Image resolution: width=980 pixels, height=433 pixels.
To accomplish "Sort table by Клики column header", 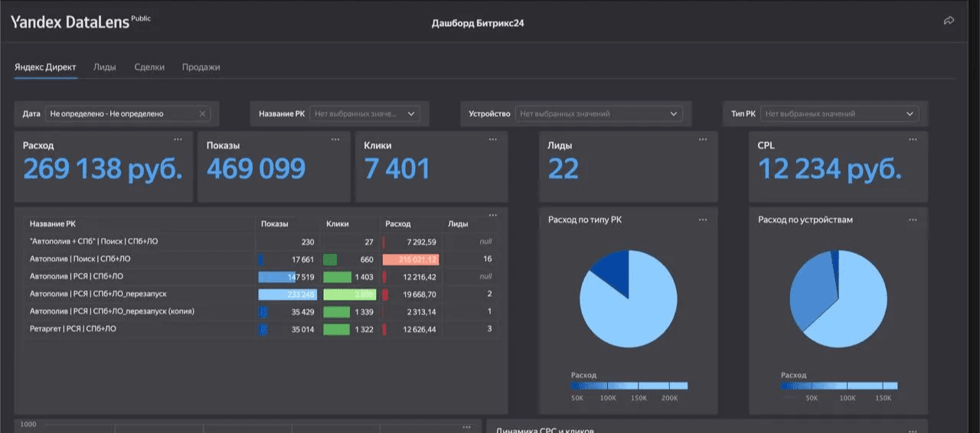I will pyautogui.click(x=338, y=224).
